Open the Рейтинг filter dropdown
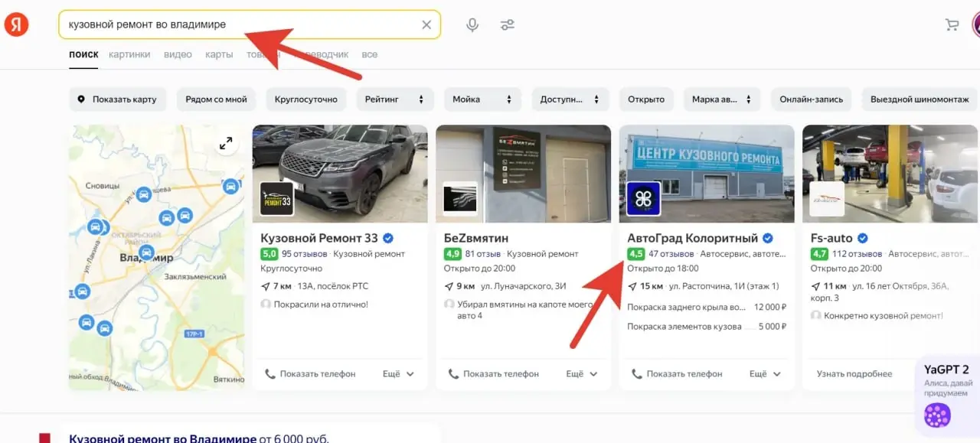Image resolution: width=980 pixels, height=443 pixels. 395,99
